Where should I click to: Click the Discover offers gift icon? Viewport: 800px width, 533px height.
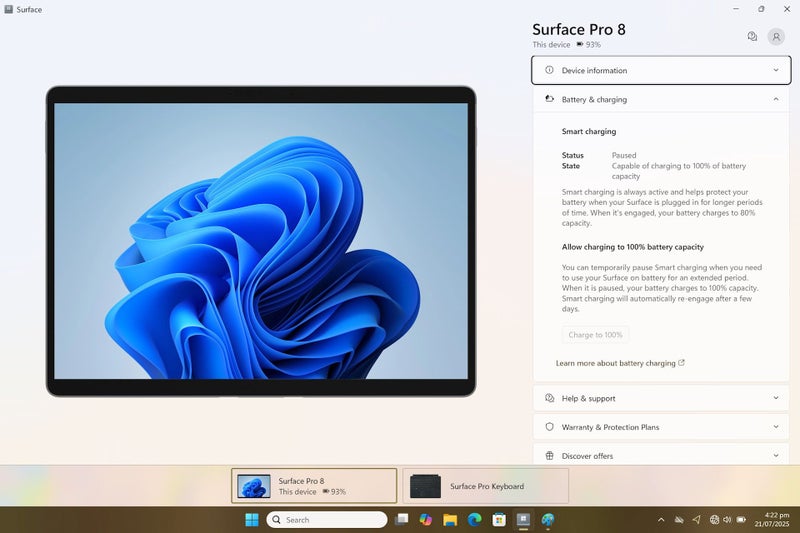pyautogui.click(x=549, y=455)
